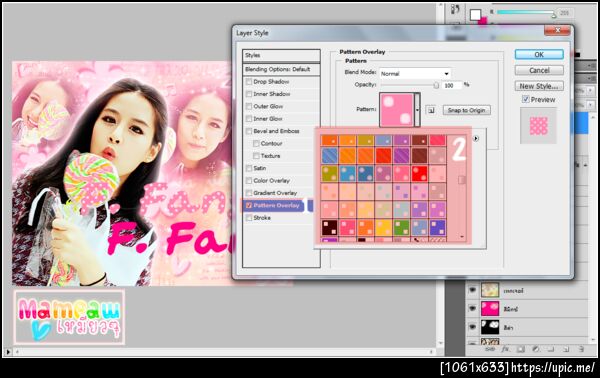Screen dimensions: 600x378
Task: Confirm the layer style with OK
Action: point(539,54)
